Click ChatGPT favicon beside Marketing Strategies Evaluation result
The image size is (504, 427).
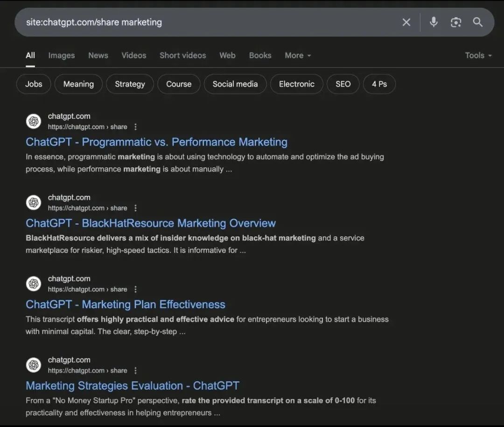[x=34, y=365]
